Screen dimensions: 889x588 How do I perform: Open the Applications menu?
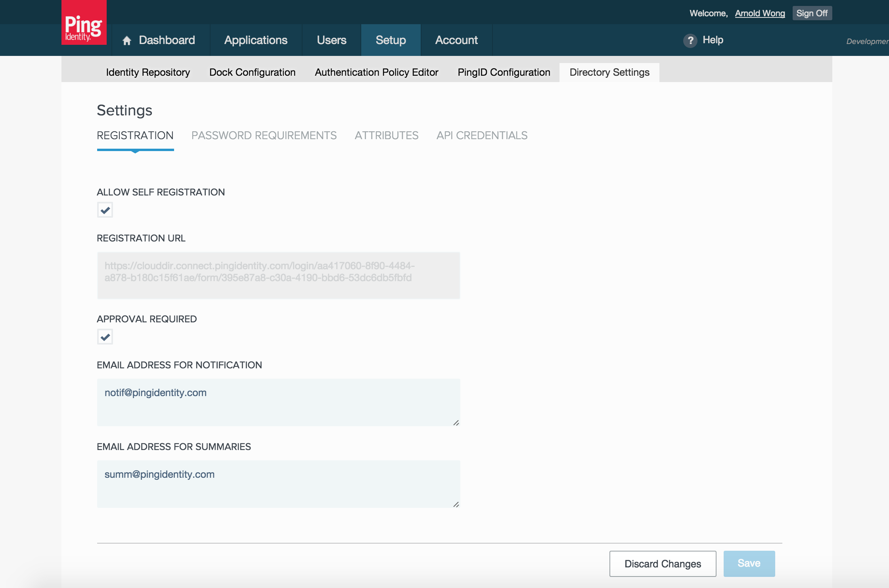coord(256,40)
